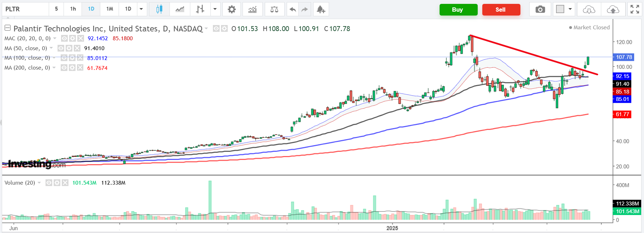Image resolution: width=644 pixels, height=233 pixels.
Task: Collapse the indicator legend with minus box
Action: point(7,28)
